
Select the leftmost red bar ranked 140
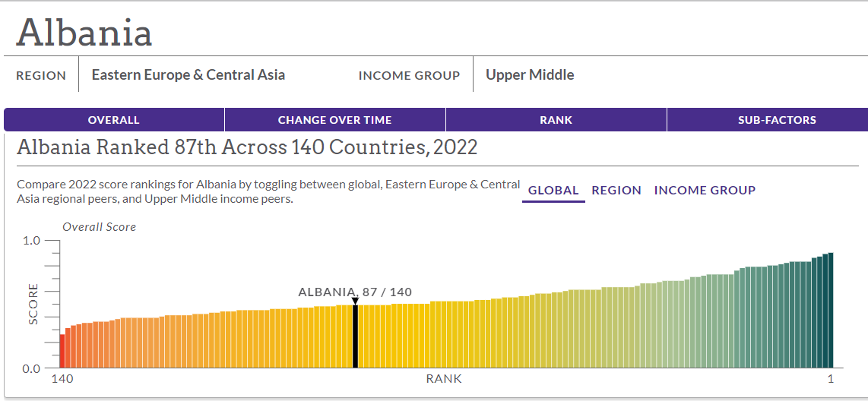(x=62, y=351)
